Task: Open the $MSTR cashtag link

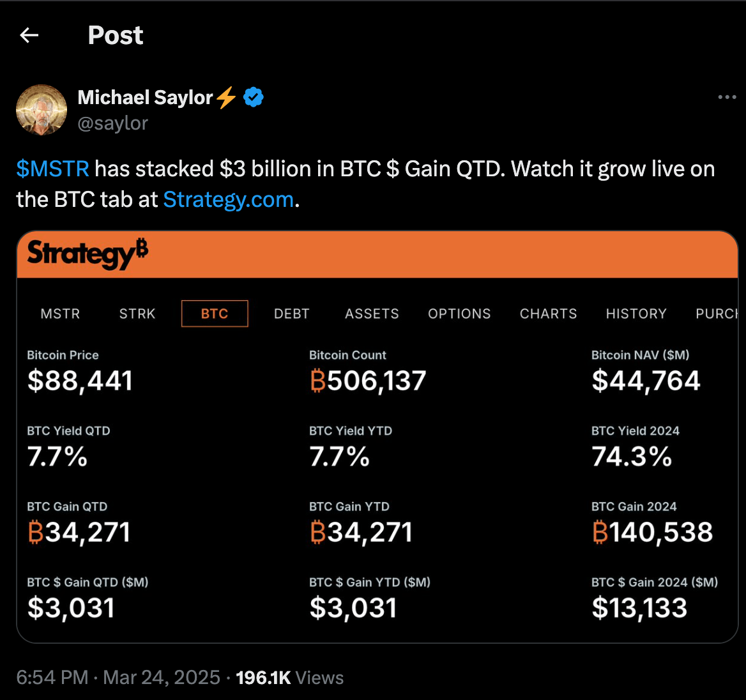Action: (x=52, y=169)
